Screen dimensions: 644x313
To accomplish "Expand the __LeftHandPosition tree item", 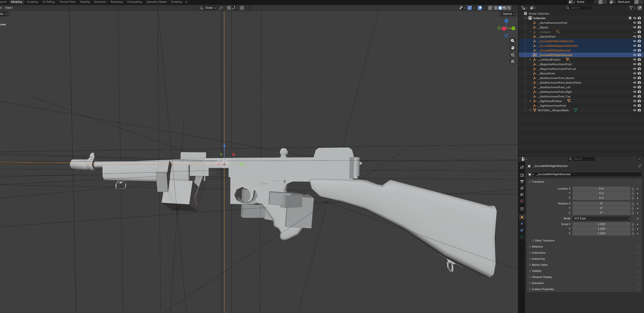I will [x=530, y=60].
